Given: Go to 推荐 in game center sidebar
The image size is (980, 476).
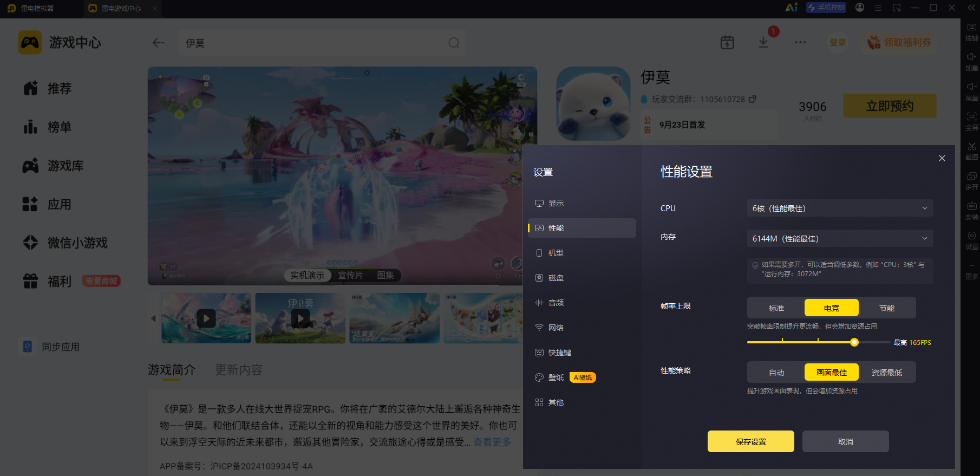Looking at the screenshot, I should click(x=48, y=88).
